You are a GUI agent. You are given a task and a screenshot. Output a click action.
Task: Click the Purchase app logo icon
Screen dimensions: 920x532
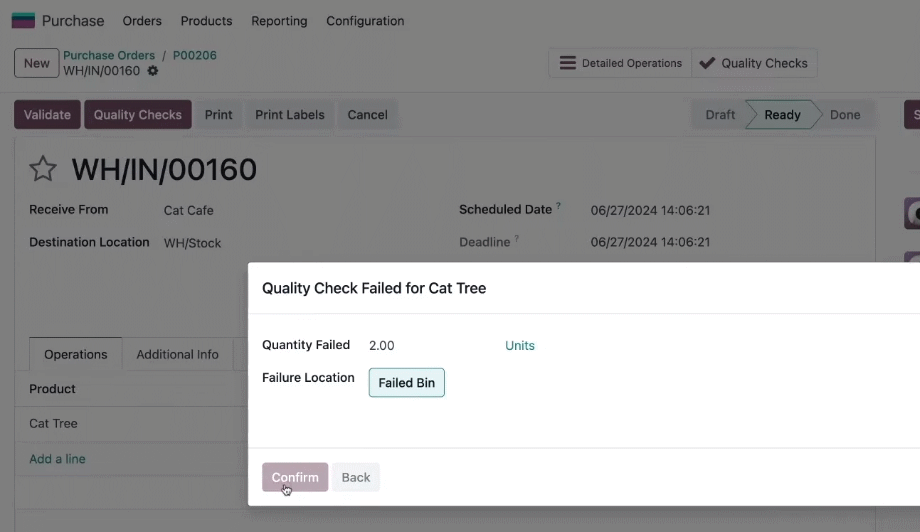click(x=23, y=21)
